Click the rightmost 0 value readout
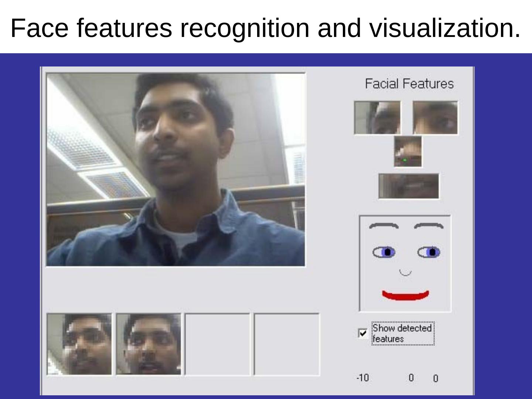The image size is (532, 399). point(435,378)
